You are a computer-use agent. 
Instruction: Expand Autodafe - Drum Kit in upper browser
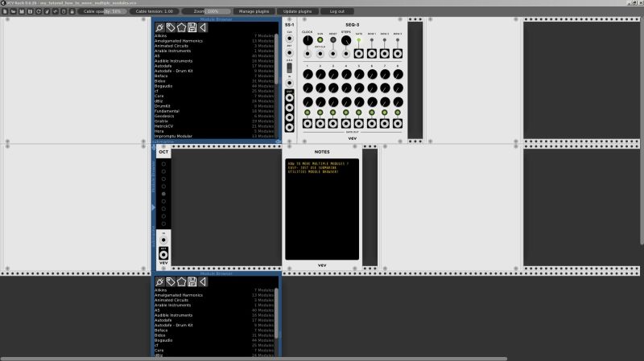pyautogui.click(x=214, y=71)
